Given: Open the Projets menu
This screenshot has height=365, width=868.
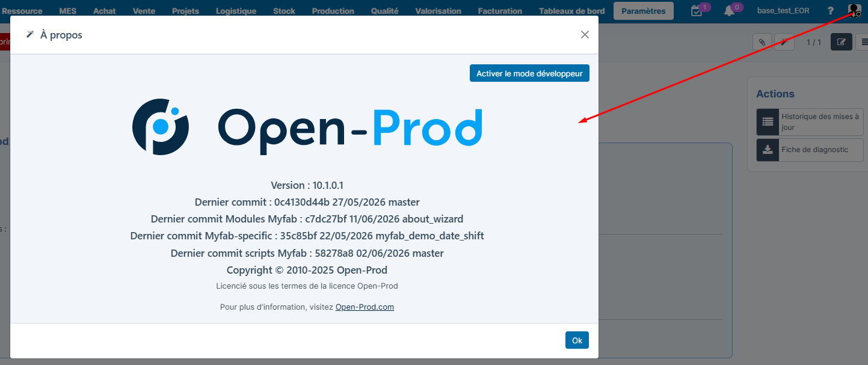Looking at the screenshot, I should 185,11.
